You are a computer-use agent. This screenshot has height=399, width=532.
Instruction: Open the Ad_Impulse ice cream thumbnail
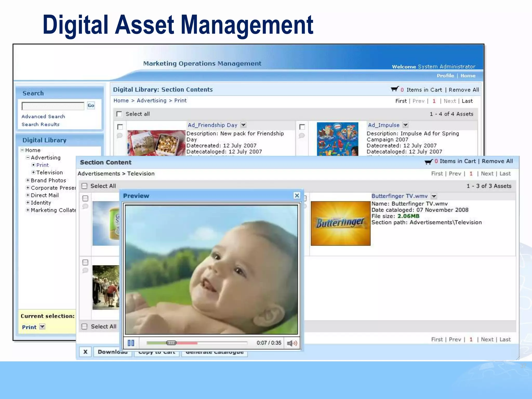tap(337, 139)
